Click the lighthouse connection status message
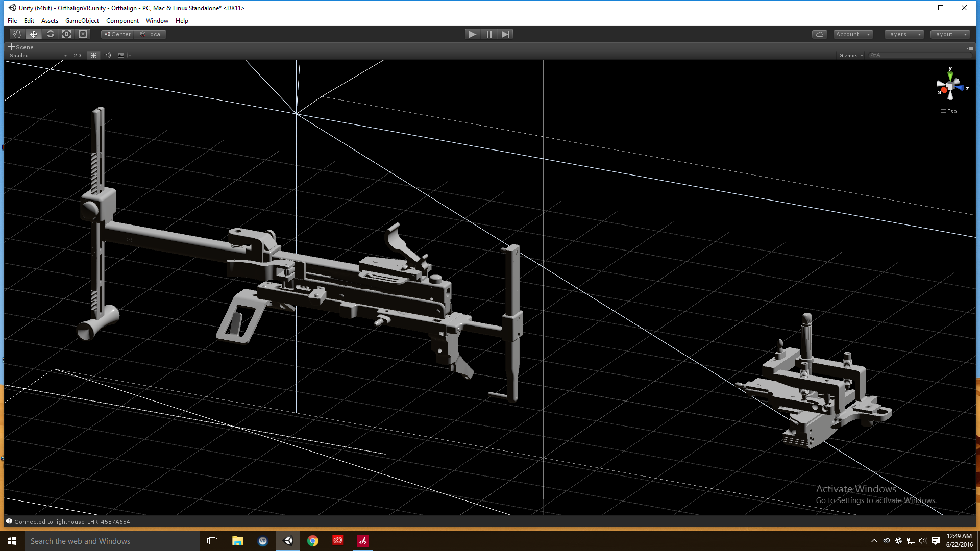Image resolution: width=980 pixels, height=551 pixels. pos(72,522)
